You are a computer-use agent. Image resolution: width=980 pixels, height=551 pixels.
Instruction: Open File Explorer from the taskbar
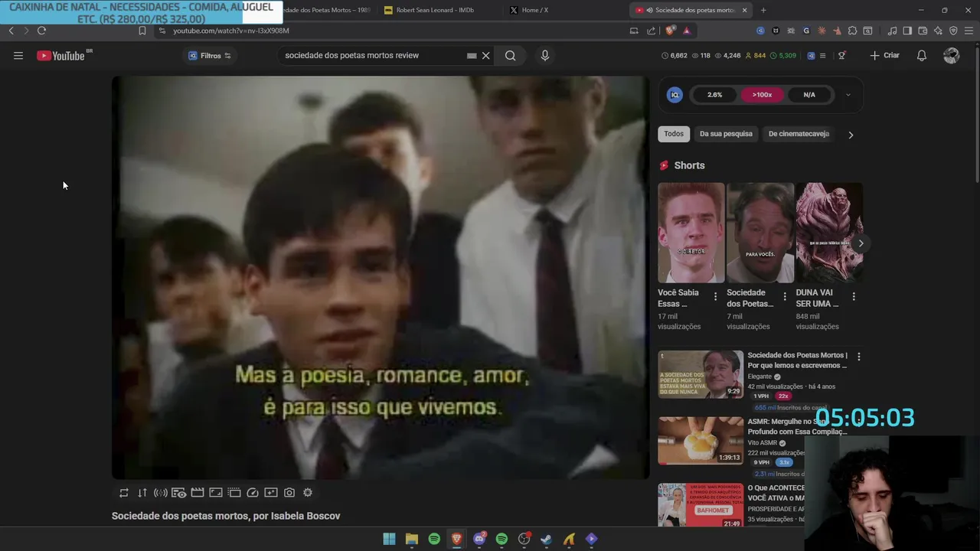pos(412,539)
